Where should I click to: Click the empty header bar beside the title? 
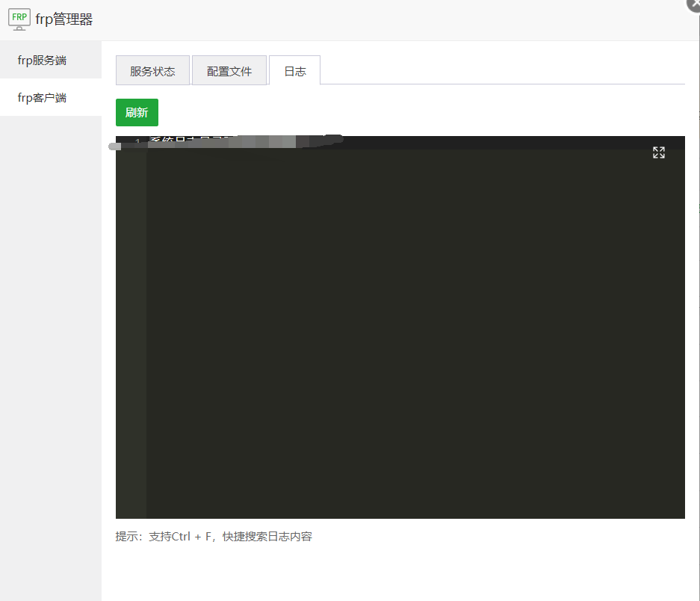(x=374, y=20)
